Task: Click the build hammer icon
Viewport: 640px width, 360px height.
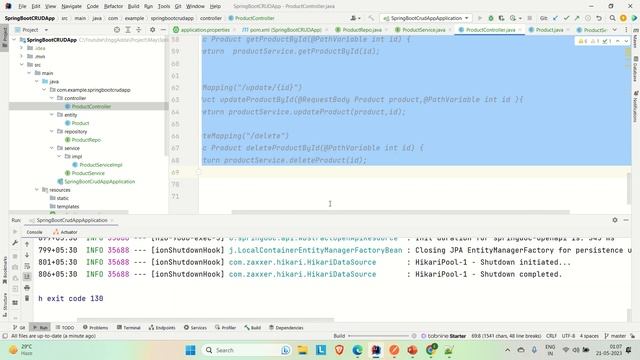Action: pos(371,18)
